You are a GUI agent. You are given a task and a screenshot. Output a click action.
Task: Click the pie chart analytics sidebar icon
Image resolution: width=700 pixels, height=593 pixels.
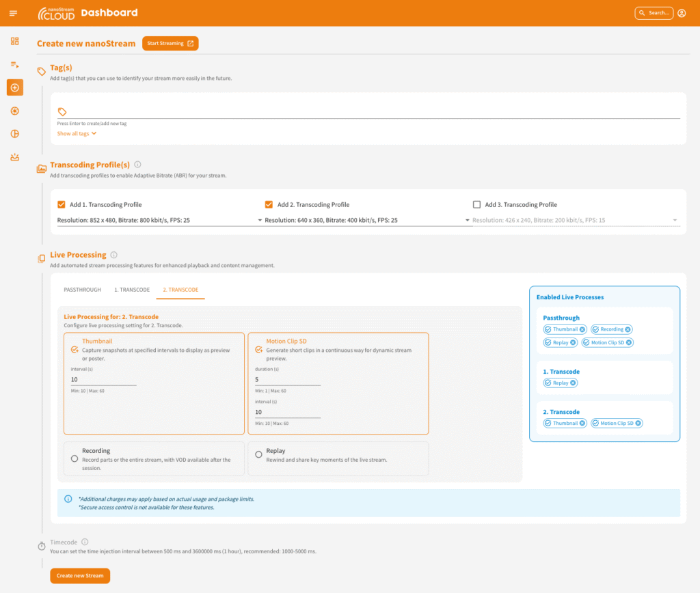[14, 134]
